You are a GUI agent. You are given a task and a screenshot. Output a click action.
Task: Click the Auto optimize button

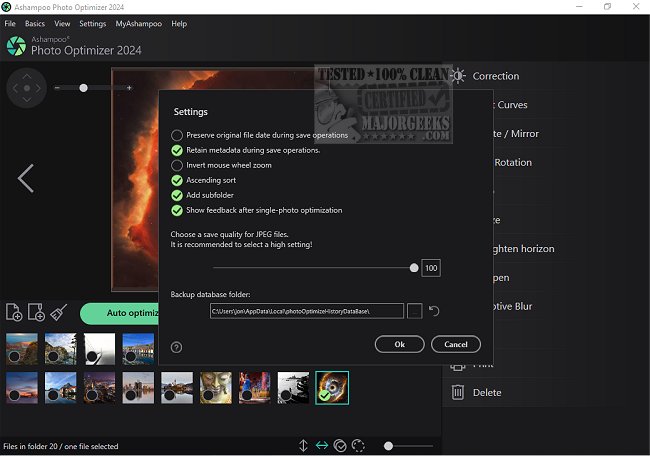point(119,313)
